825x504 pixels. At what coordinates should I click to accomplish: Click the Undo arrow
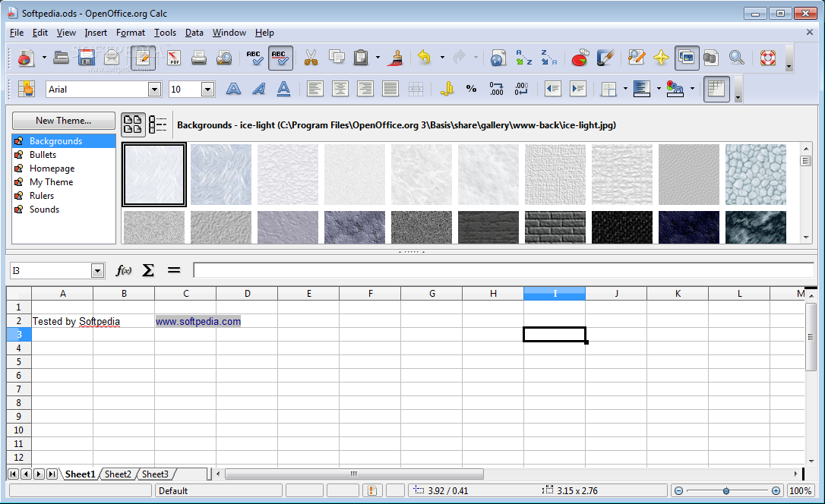click(425, 57)
